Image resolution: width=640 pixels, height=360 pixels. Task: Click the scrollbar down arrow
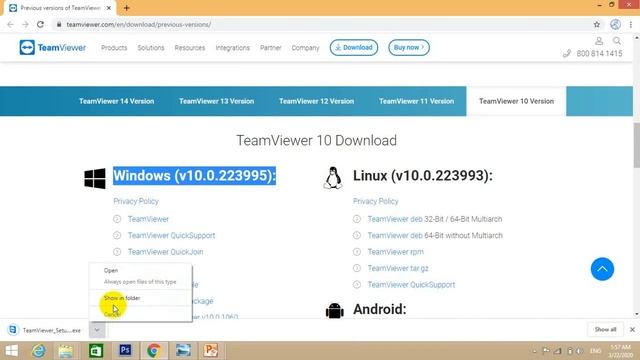[636, 315]
